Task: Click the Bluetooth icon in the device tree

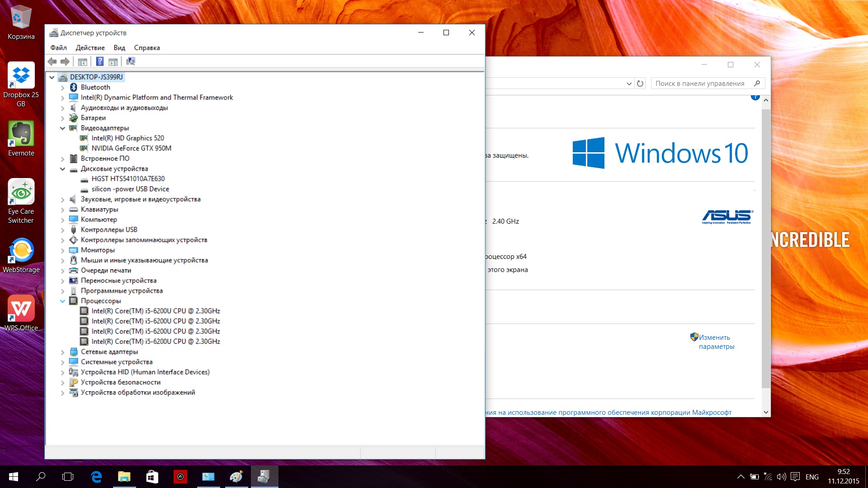Action: (74, 87)
